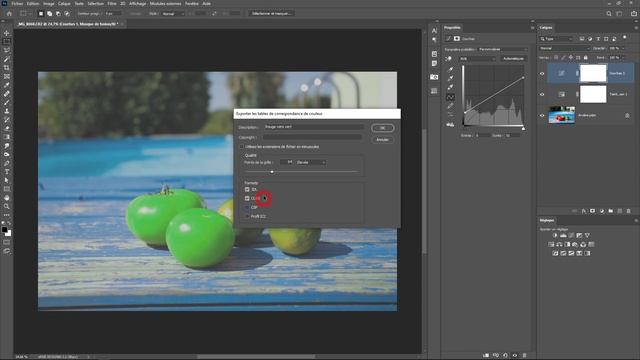Select the Eraser tool

[x=7, y=128]
